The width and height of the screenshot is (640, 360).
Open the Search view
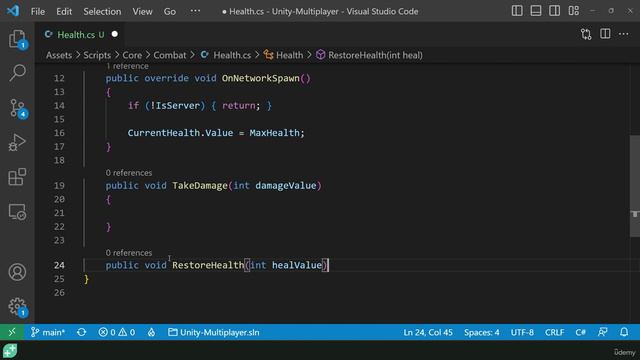pos(17,73)
